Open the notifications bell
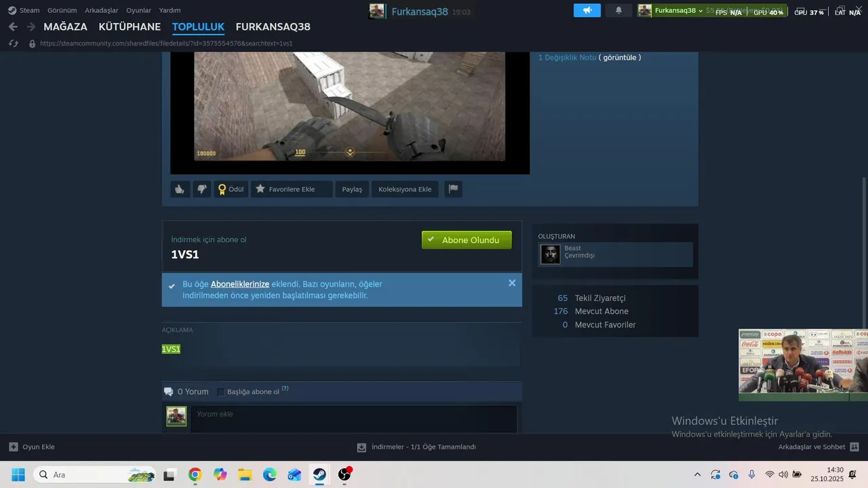868x488 pixels. [x=618, y=10]
